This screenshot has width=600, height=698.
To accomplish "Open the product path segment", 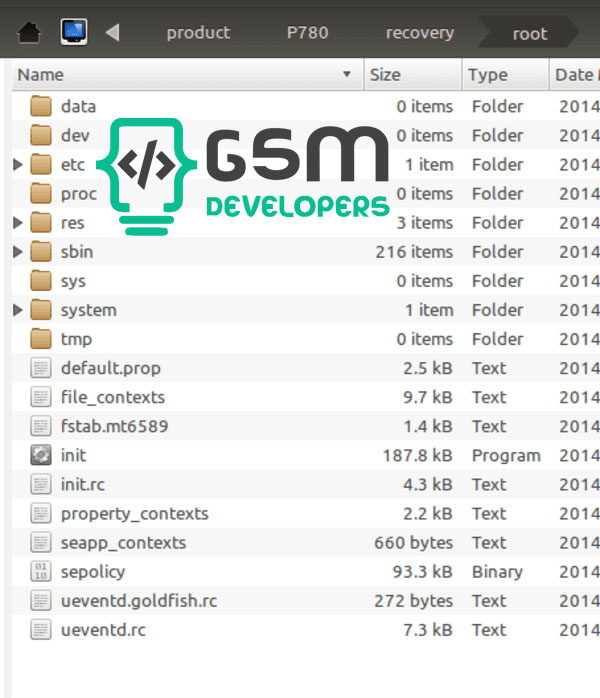I will coord(198,32).
